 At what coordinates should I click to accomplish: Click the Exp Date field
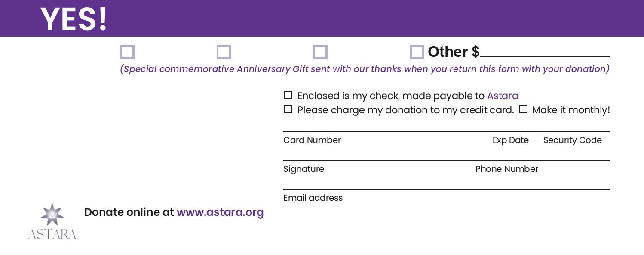[x=510, y=127]
